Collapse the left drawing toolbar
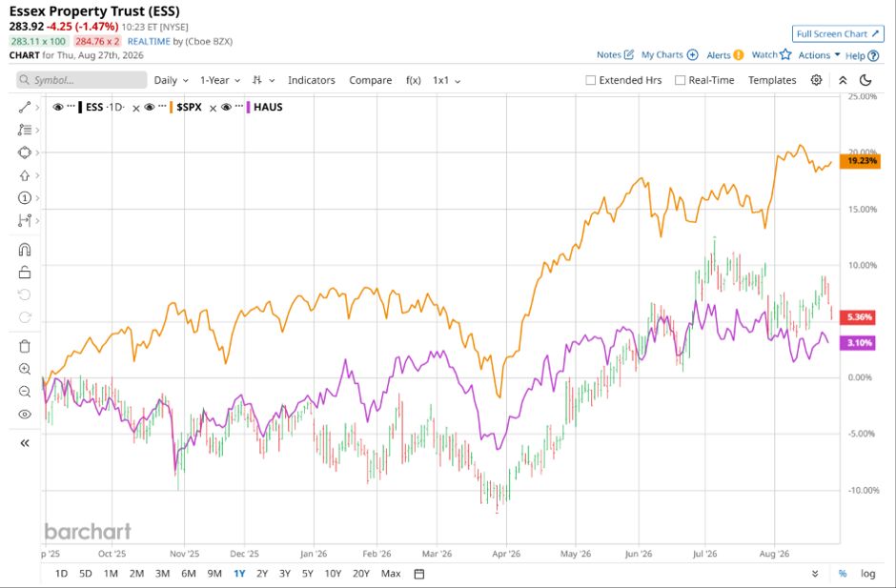The image size is (896, 588). [25, 443]
